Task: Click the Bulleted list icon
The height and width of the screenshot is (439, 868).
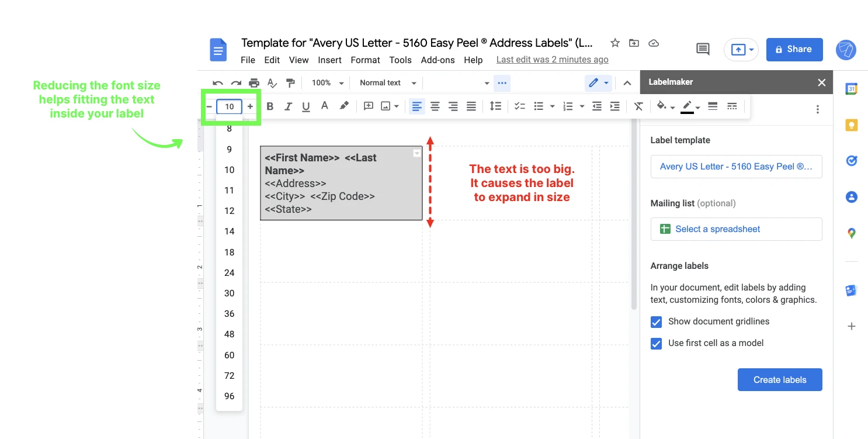Action: [x=539, y=106]
